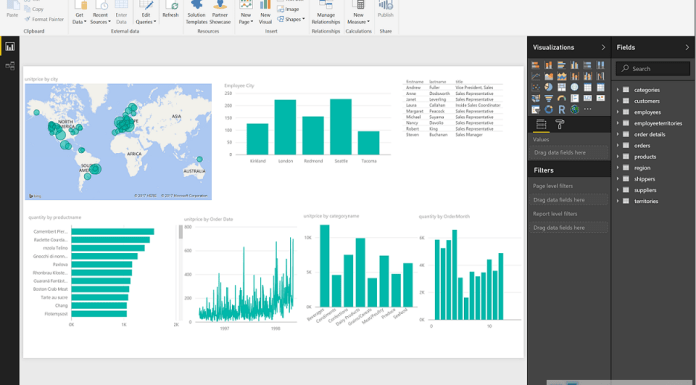Select the Funnel visualization icon

click(549, 98)
